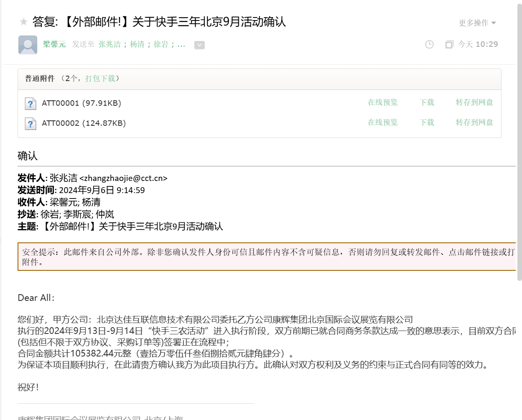Click the ATT00002 attachment file icon
Image resolution: width=522 pixels, height=420 pixels.
(31, 123)
